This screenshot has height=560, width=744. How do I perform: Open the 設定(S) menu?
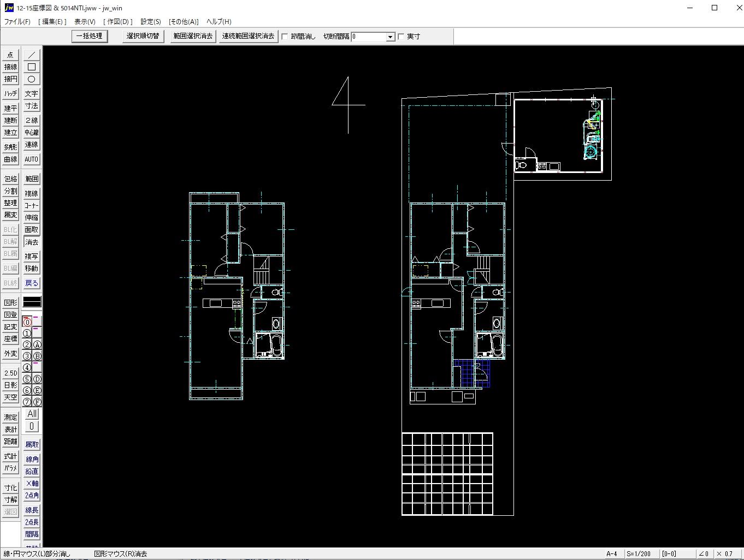tap(150, 22)
